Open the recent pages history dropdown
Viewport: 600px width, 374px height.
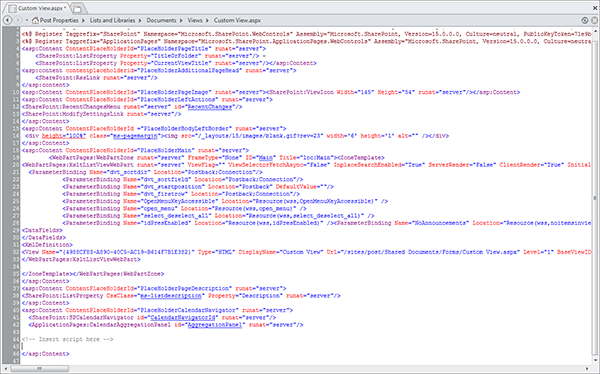click(26, 20)
